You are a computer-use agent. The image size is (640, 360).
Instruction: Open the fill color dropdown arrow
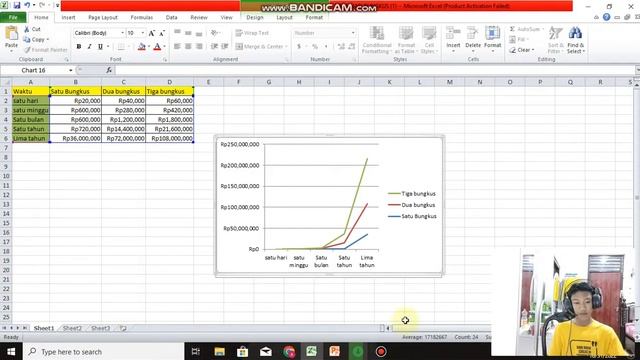coord(149,47)
